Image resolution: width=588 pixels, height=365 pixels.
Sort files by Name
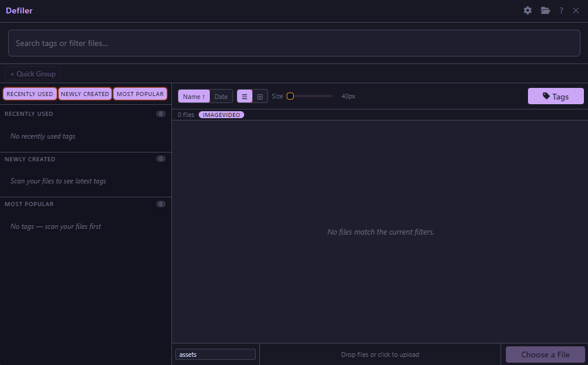(193, 97)
